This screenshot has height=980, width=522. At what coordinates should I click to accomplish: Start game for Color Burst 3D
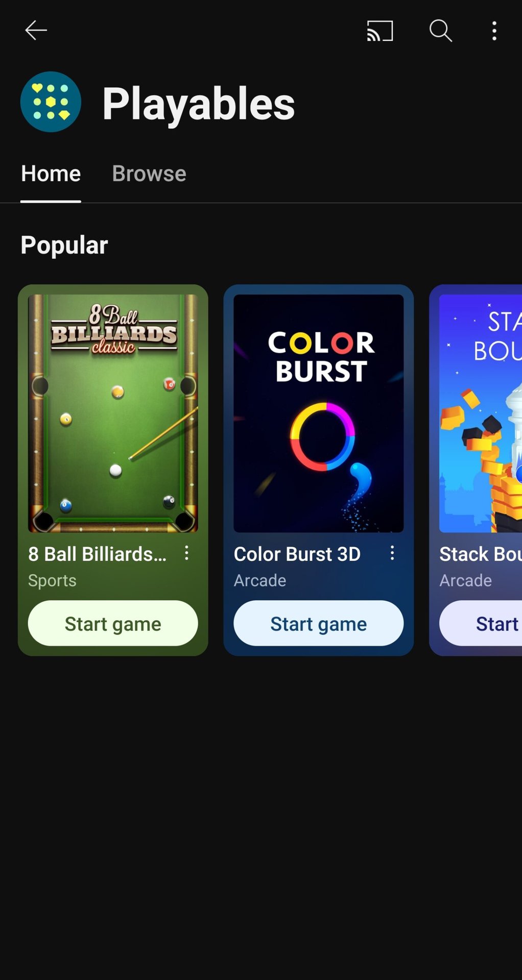click(x=318, y=624)
